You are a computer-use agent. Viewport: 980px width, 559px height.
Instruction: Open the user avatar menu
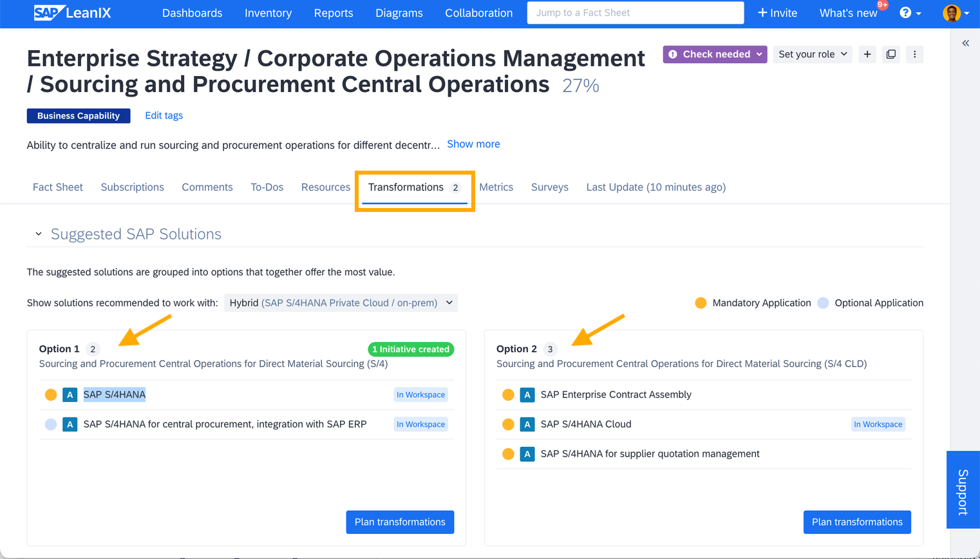pos(956,13)
